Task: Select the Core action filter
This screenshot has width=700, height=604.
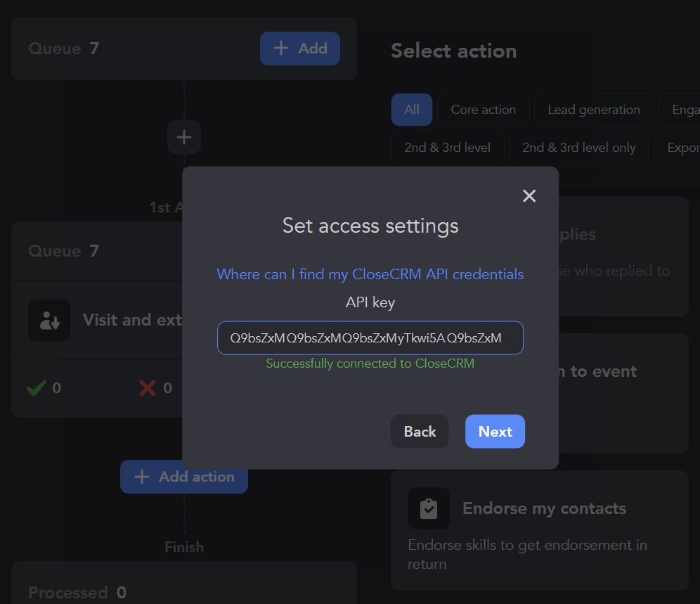Action: (483, 110)
